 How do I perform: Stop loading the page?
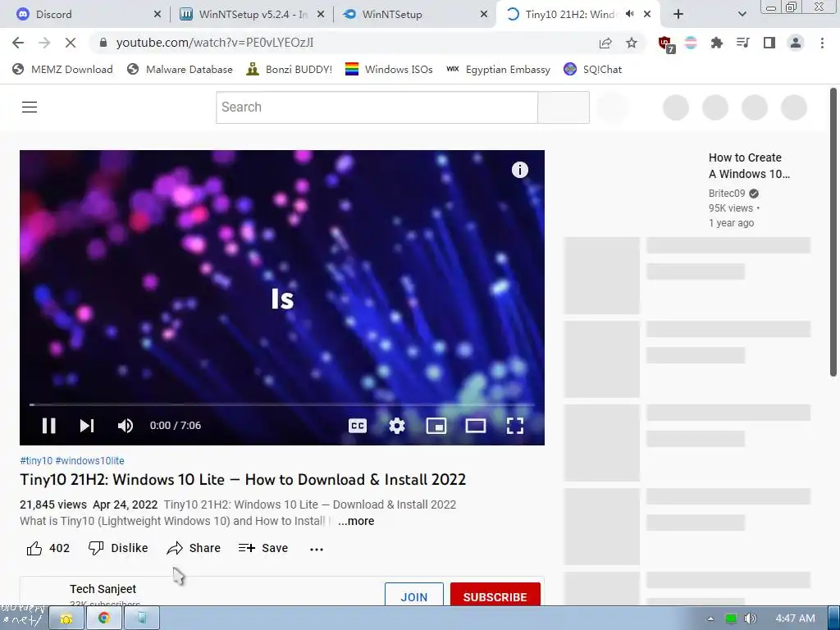(x=71, y=43)
